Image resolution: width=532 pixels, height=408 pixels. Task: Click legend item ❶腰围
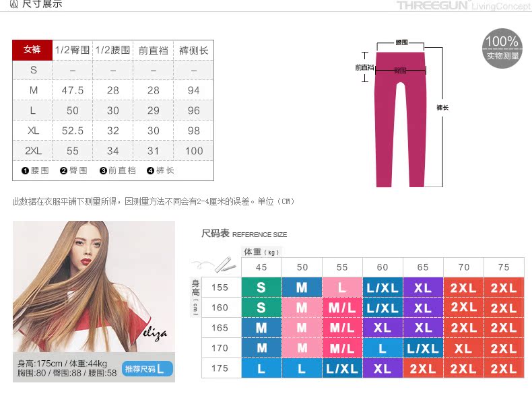point(35,170)
